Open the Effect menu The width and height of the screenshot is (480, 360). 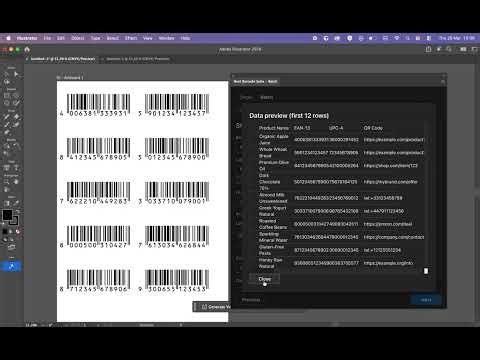coord(131,38)
